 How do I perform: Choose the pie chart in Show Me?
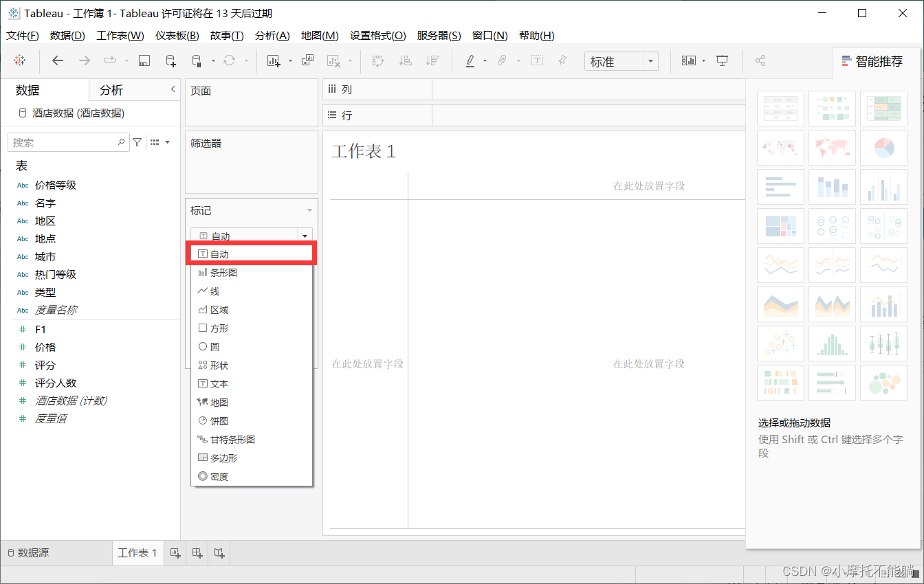click(x=883, y=148)
